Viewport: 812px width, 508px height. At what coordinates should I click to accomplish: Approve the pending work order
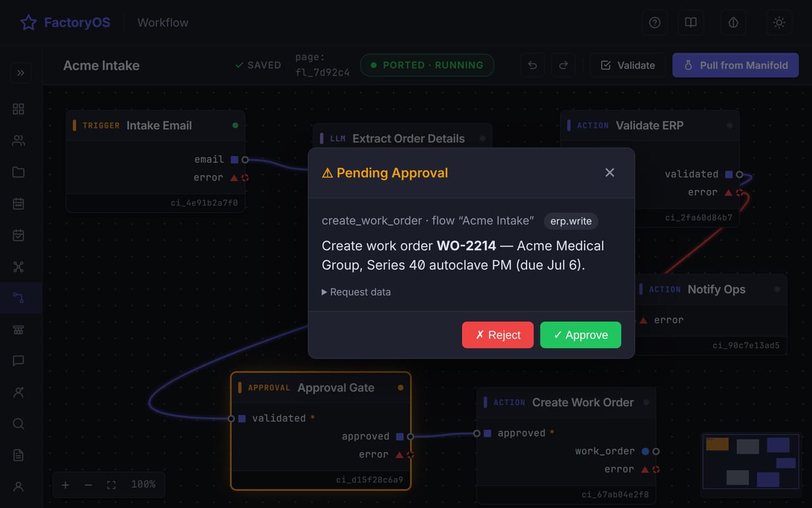coord(580,335)
